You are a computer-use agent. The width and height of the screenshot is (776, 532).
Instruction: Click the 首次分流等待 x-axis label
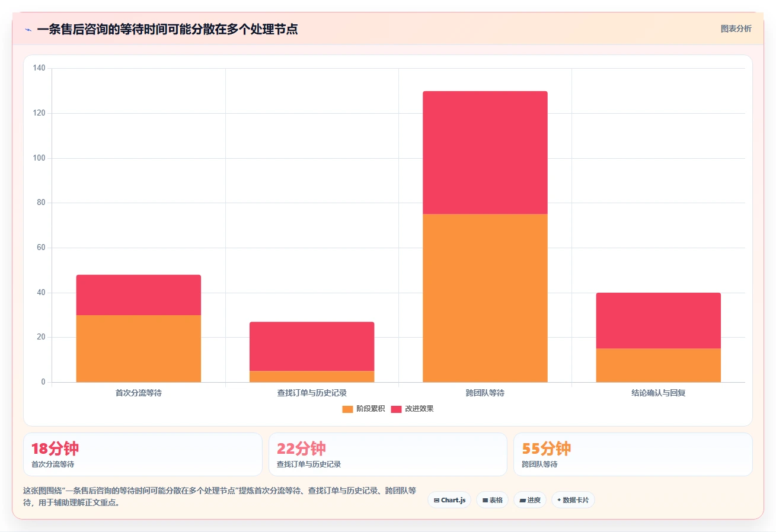coord(139,393)
